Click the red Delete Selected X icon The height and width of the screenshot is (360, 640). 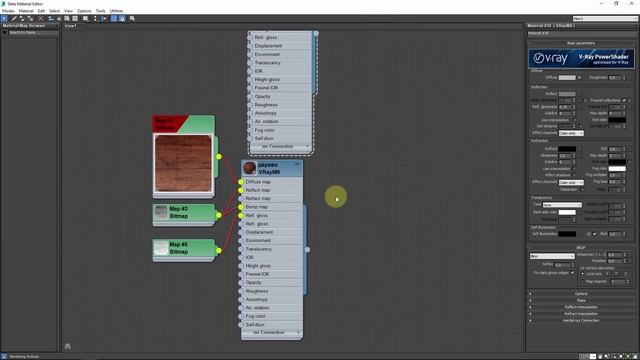pyautogui.click(x=40, y=18)
